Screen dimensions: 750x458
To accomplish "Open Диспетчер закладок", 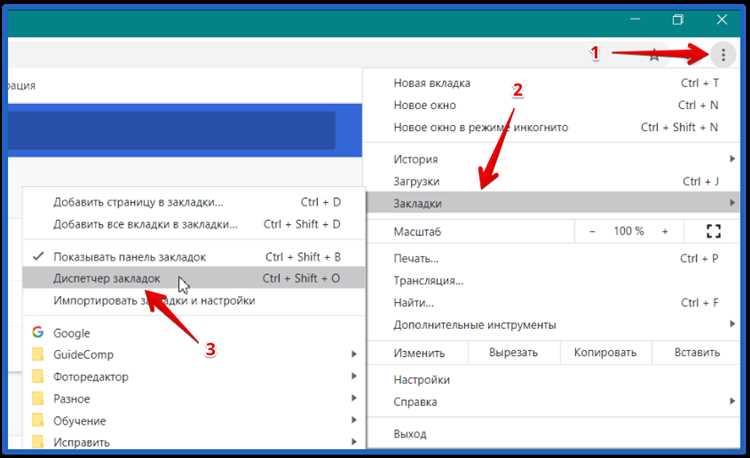I will tap(194, 278).
